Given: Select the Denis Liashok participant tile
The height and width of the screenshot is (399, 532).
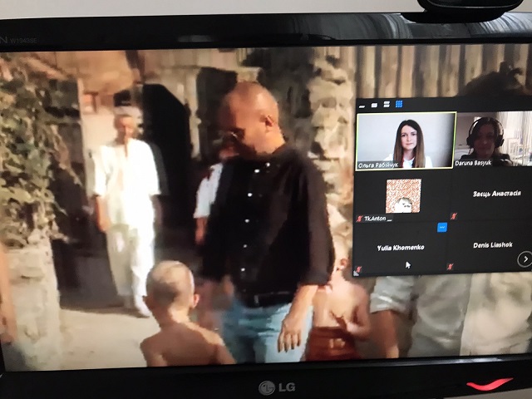Looking at the screenshot, I should pos(490,245).
